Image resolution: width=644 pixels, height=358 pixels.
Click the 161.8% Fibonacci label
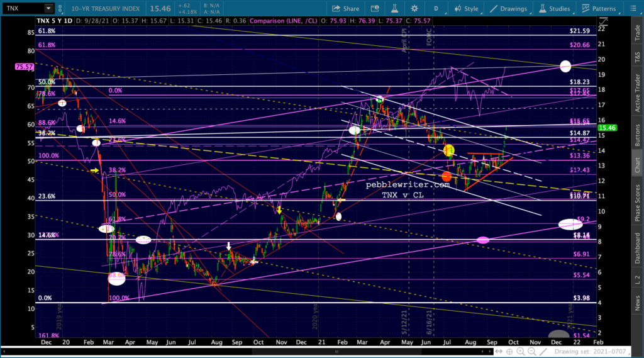[x=48, y=336]
